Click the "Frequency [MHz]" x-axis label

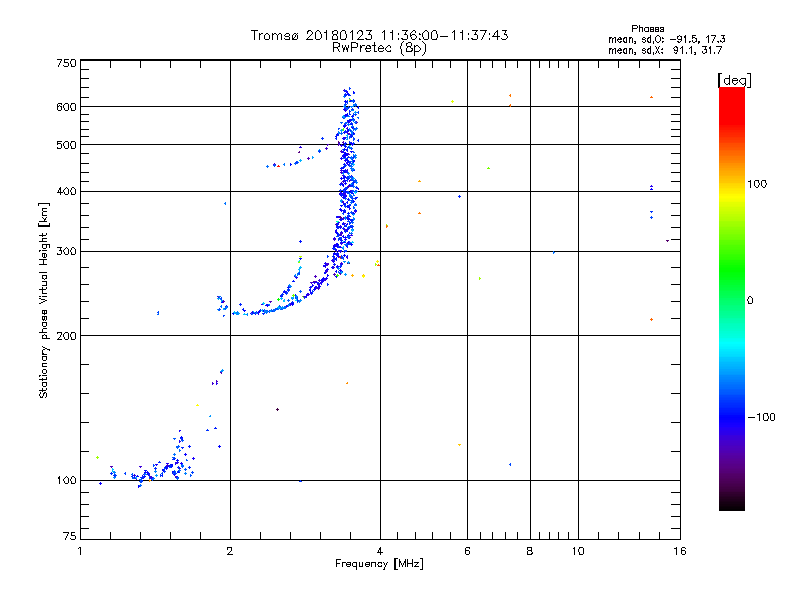pyautogui.click(x=379, y=564)
